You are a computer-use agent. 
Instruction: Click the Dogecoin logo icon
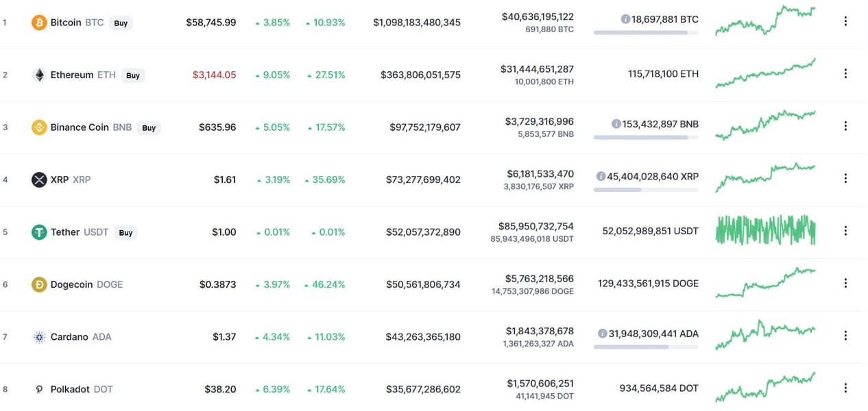coord(39,284)
